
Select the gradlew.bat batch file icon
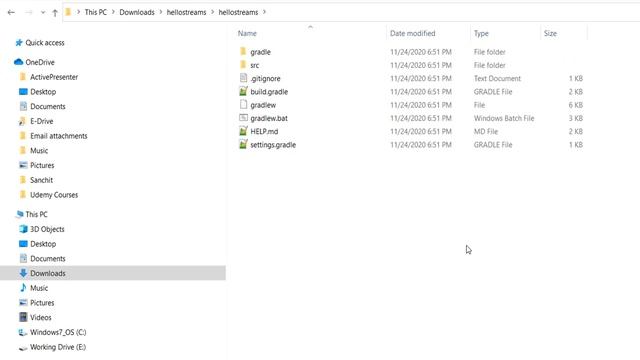243,118
